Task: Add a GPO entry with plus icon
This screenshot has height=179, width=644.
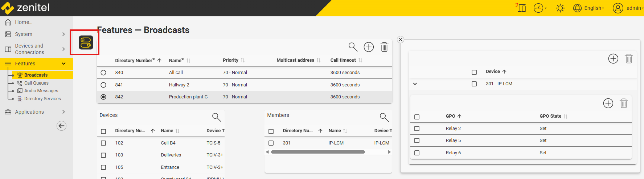Action: (x=608, y=103)
